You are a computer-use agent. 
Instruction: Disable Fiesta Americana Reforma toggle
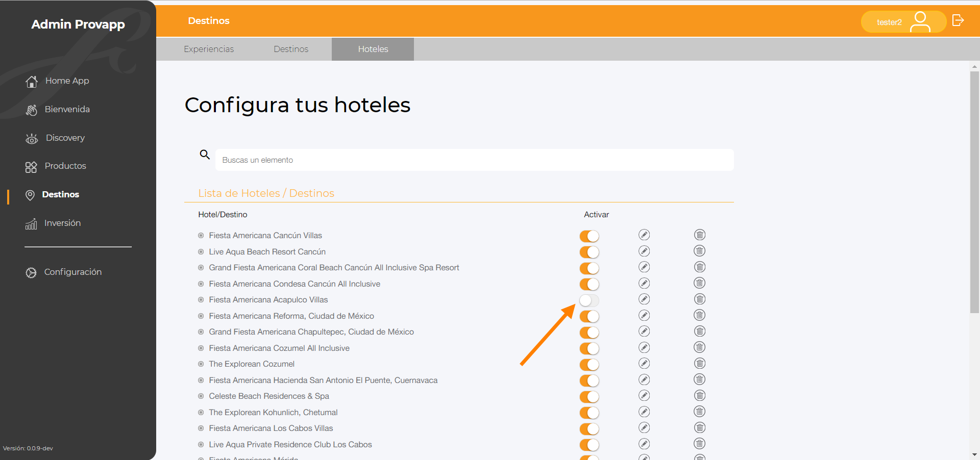[589, 316]
